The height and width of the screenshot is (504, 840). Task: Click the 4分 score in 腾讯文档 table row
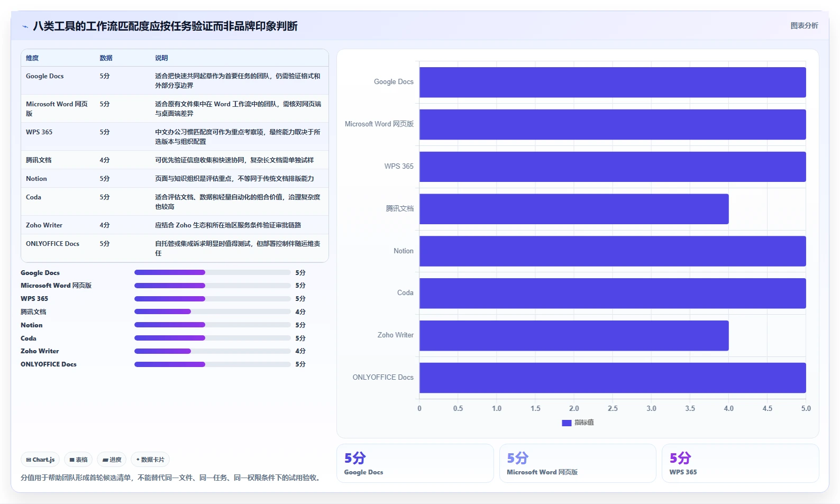click(105, 160)
